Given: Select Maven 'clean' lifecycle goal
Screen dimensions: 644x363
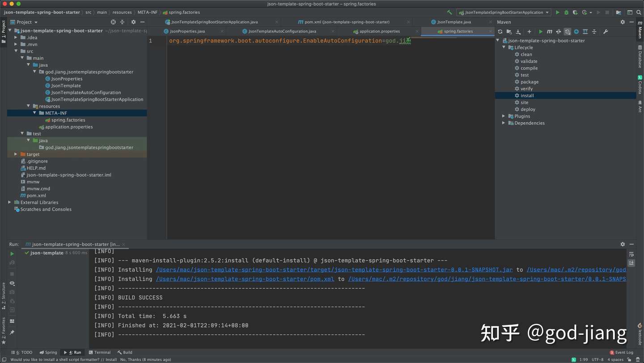Looking at the screenshot, I should 526,55.
